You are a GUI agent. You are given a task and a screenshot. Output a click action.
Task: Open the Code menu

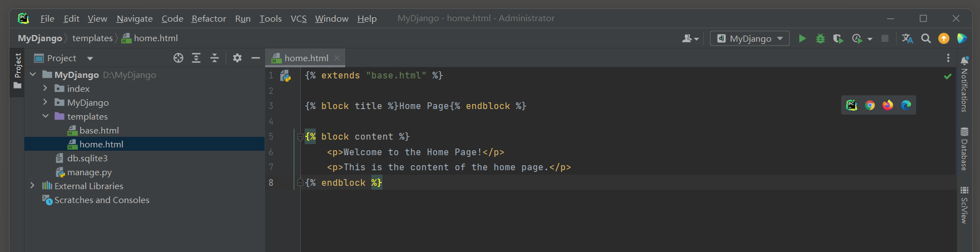(x=172, y=18)
